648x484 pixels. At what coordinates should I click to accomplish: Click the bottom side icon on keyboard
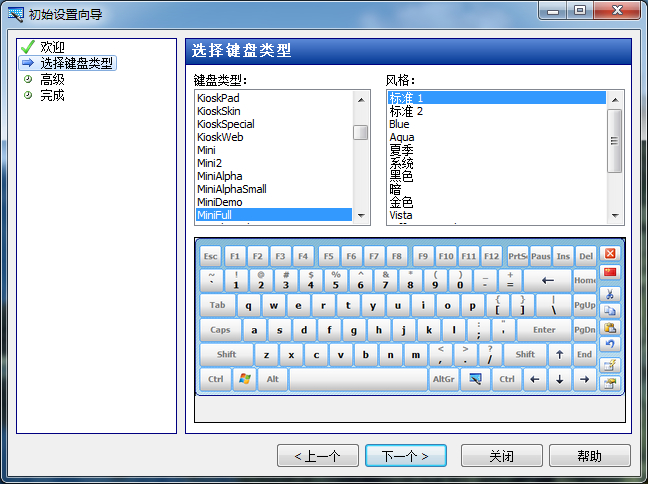click(x=610, y=383)
